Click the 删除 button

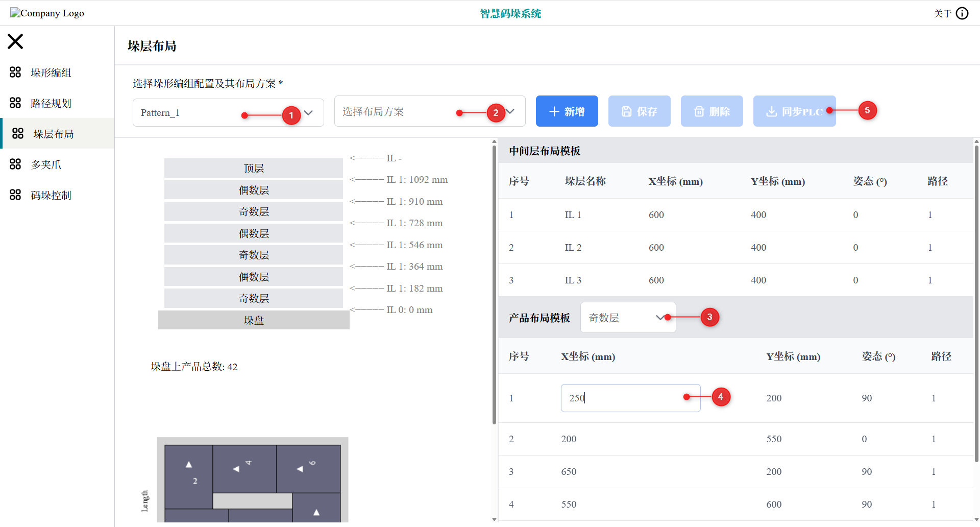(712, 111)
